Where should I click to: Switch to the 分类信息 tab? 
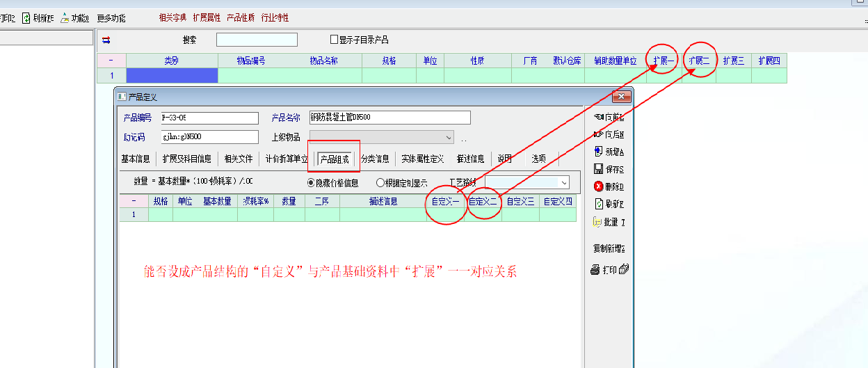pos(375,159)
